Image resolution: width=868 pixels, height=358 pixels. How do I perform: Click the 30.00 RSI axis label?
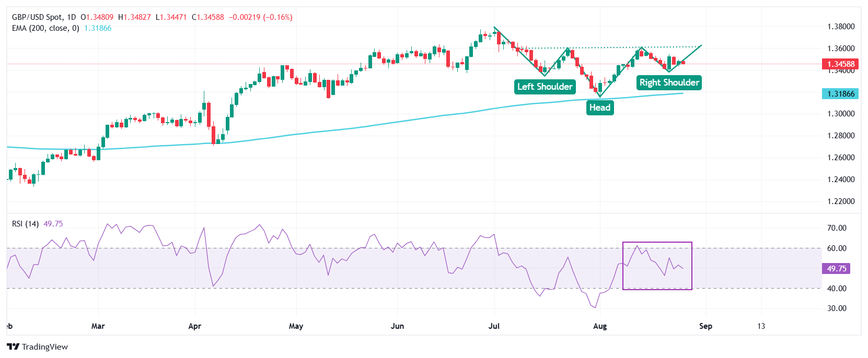837,308
